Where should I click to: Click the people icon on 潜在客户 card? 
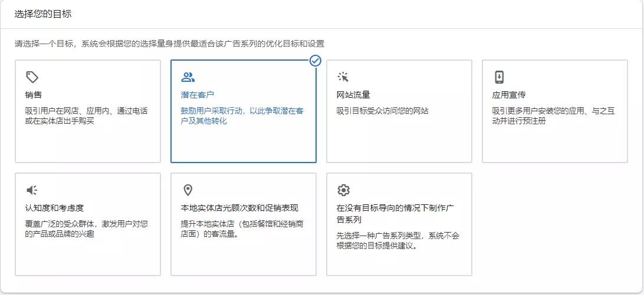188,77
